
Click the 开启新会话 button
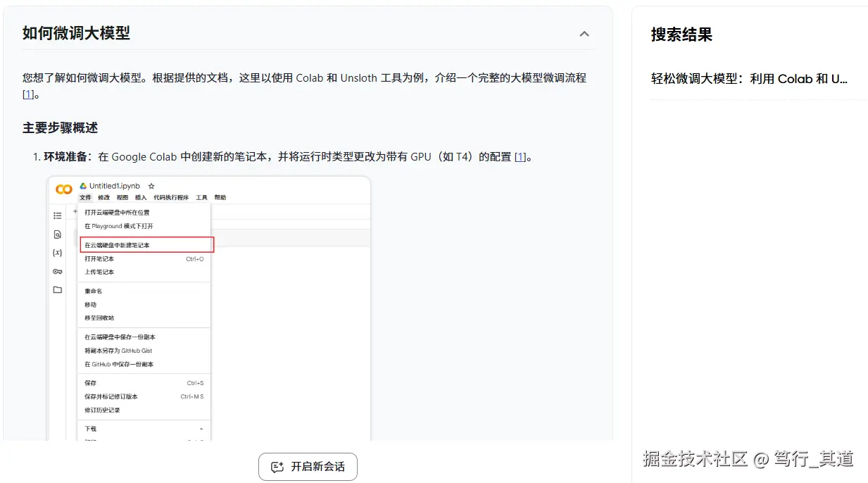(308, 466)
